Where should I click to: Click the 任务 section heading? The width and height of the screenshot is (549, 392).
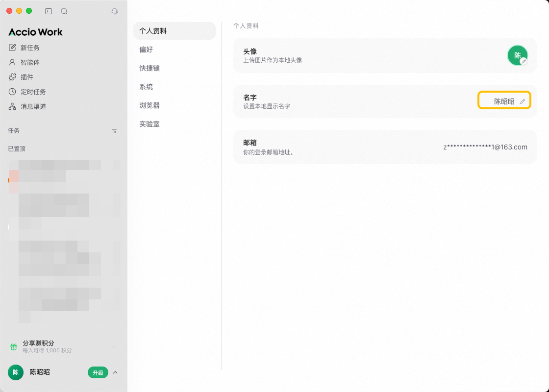pos(14,130)
